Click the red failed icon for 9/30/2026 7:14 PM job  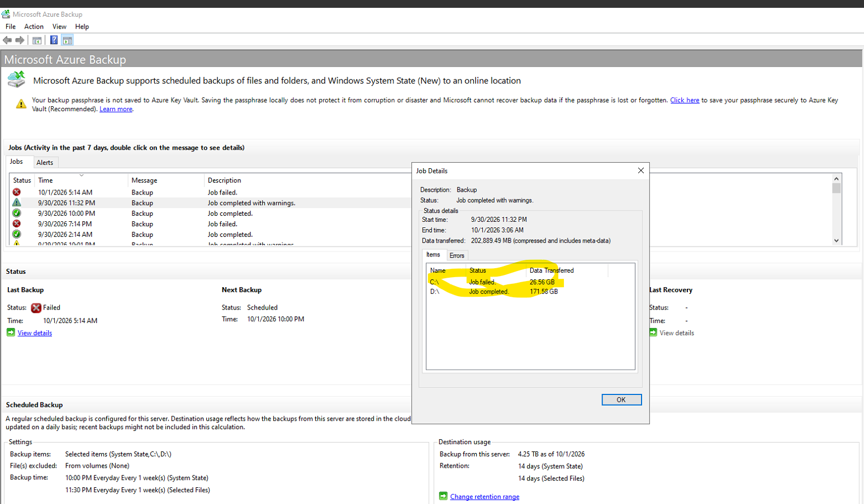click(17, 224)
